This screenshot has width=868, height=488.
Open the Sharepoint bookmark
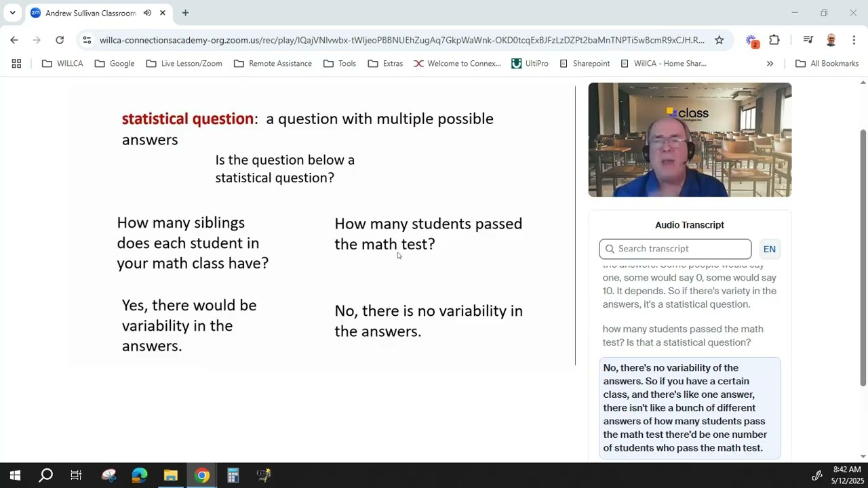tap(585, 63)
